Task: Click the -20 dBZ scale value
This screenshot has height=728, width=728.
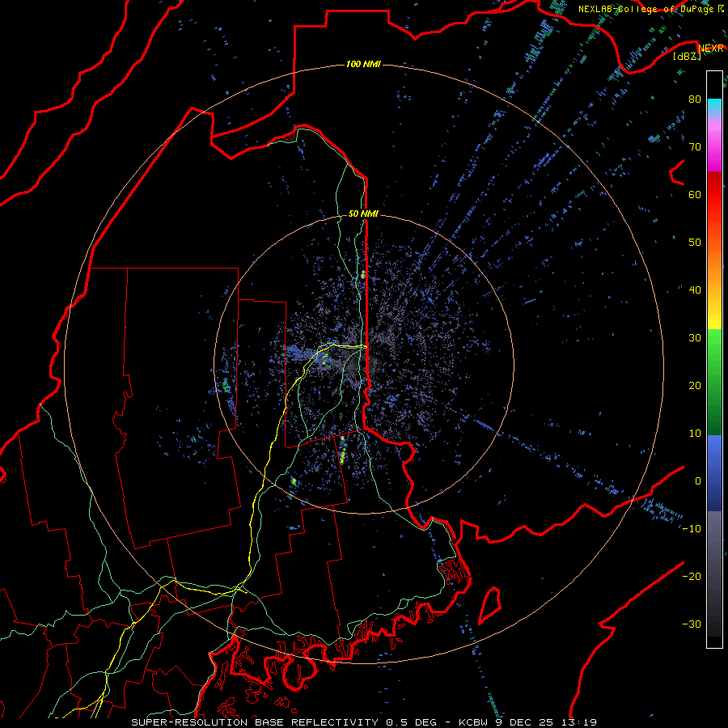Action: (x=692, y=577)
